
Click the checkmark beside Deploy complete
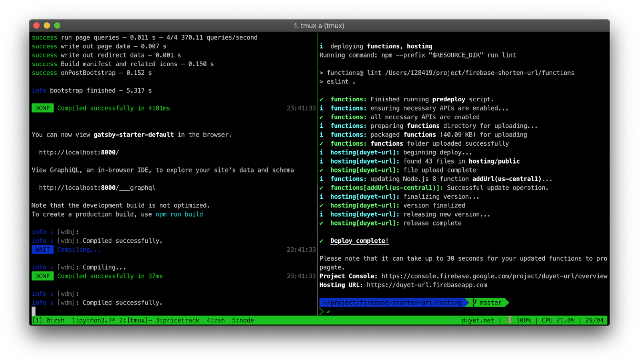point(321,241)
